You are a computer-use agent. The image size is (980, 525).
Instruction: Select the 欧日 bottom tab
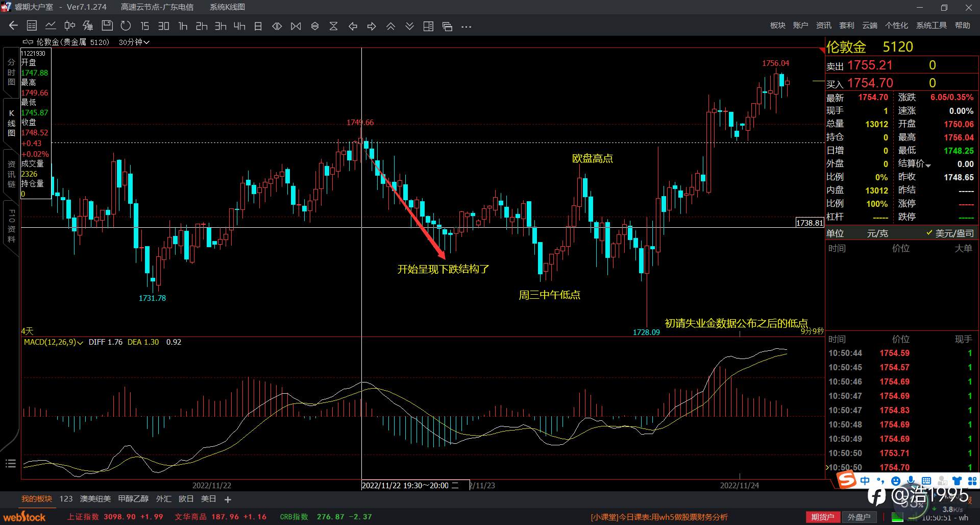(x=186, y=499)
